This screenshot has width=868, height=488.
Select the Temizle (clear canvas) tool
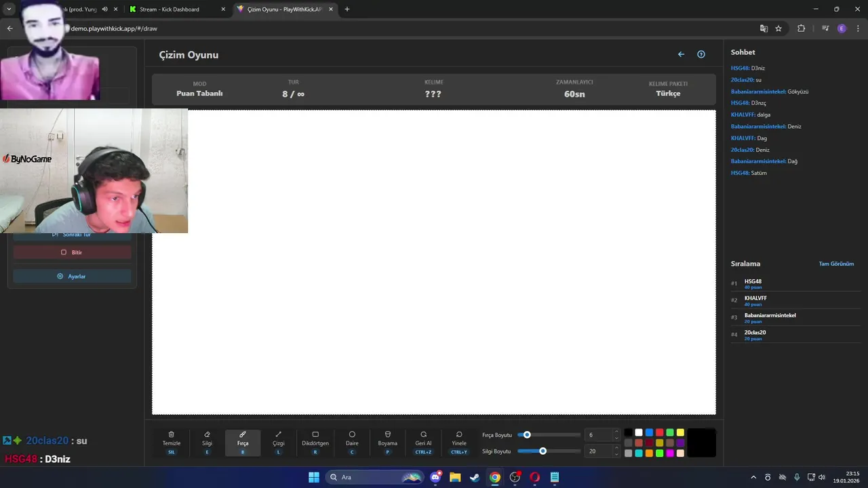172,443
